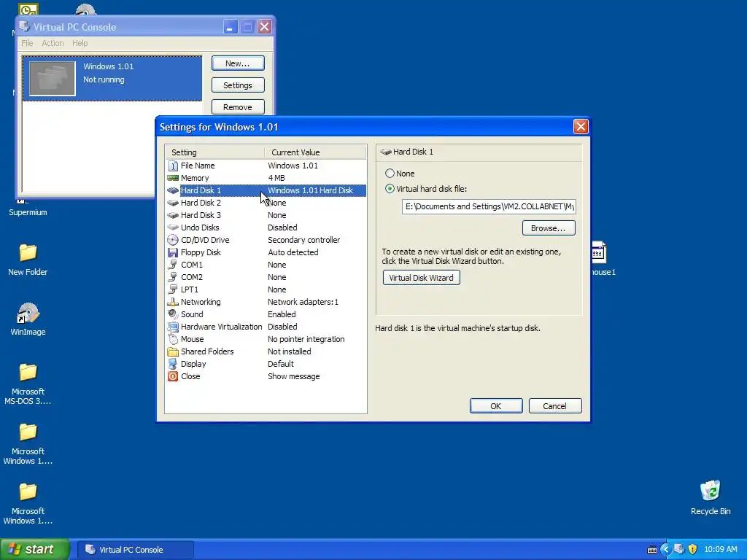747x560 pixels.
Task: Select the Recycle Bin icon
Action: click(x=711, y=497)
